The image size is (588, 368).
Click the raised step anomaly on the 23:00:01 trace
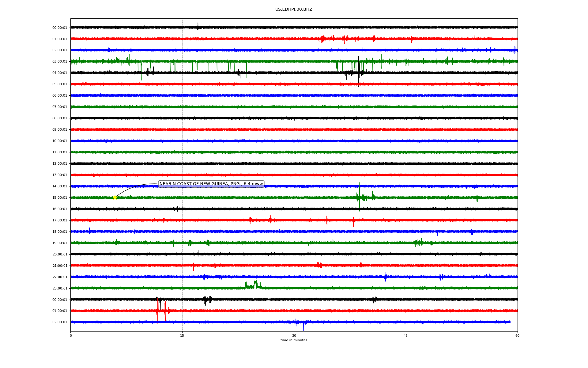[x=253, y=285]
